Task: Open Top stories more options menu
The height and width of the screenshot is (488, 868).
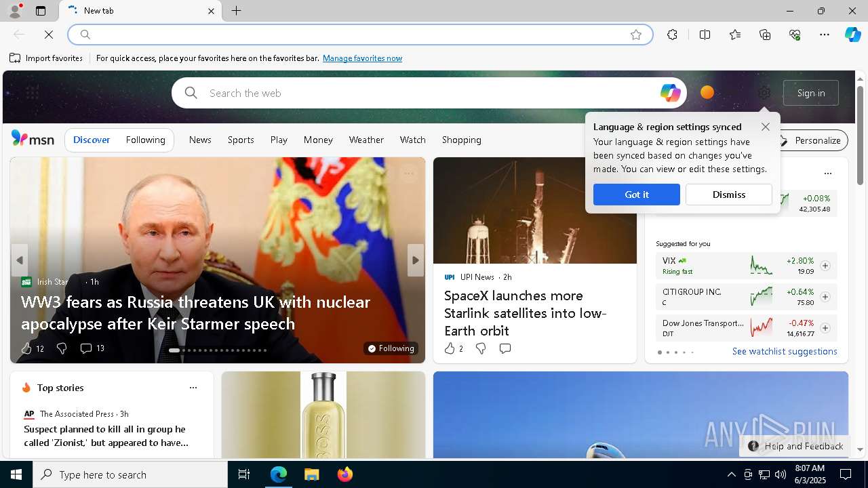Action: [x=193, y=388]
